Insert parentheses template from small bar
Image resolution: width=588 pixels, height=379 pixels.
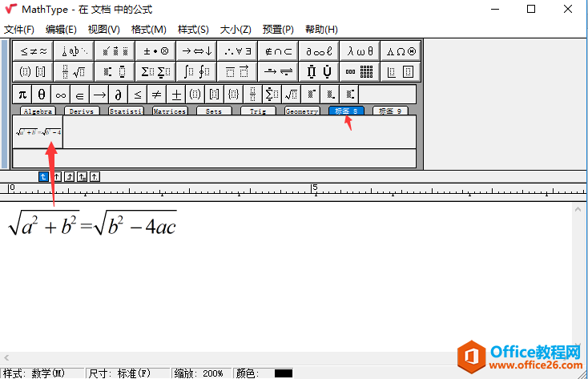point(195,95)
